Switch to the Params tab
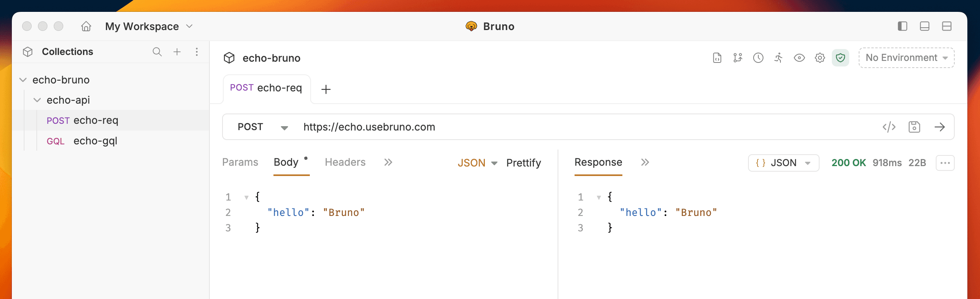 point(240,162)
